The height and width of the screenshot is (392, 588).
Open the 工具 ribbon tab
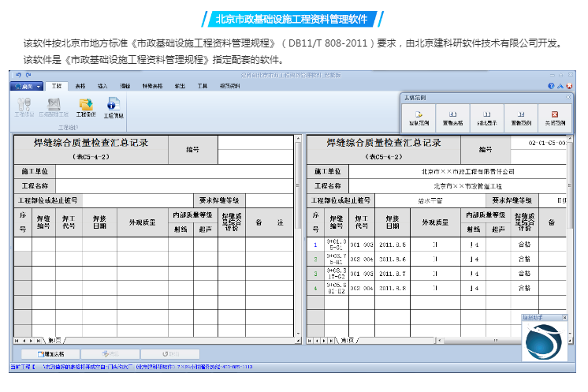click(203, 86)
